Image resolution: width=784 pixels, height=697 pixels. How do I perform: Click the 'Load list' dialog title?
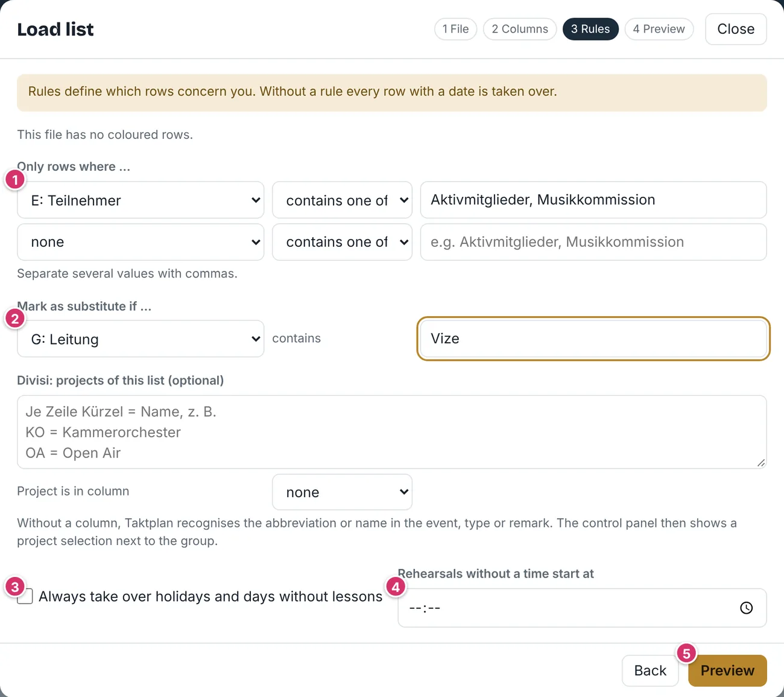(55, 29)
